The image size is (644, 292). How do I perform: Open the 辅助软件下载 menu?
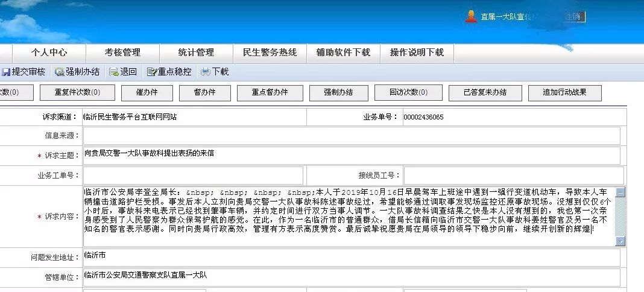point(343,52)
